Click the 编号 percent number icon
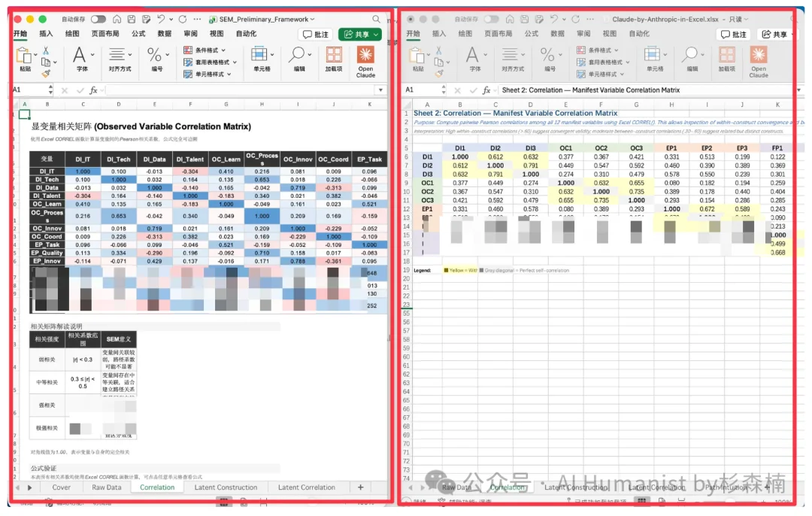 click(155, 56)
